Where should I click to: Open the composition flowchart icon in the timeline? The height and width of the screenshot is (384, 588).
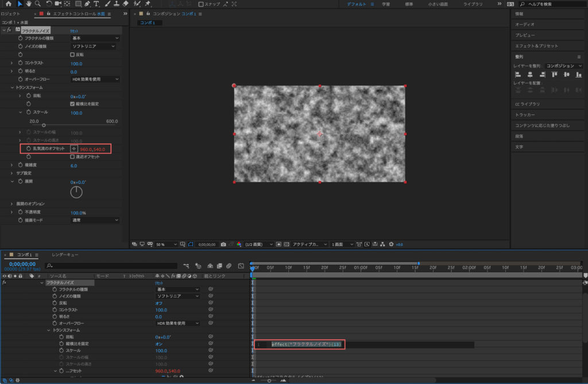point(187,266)
